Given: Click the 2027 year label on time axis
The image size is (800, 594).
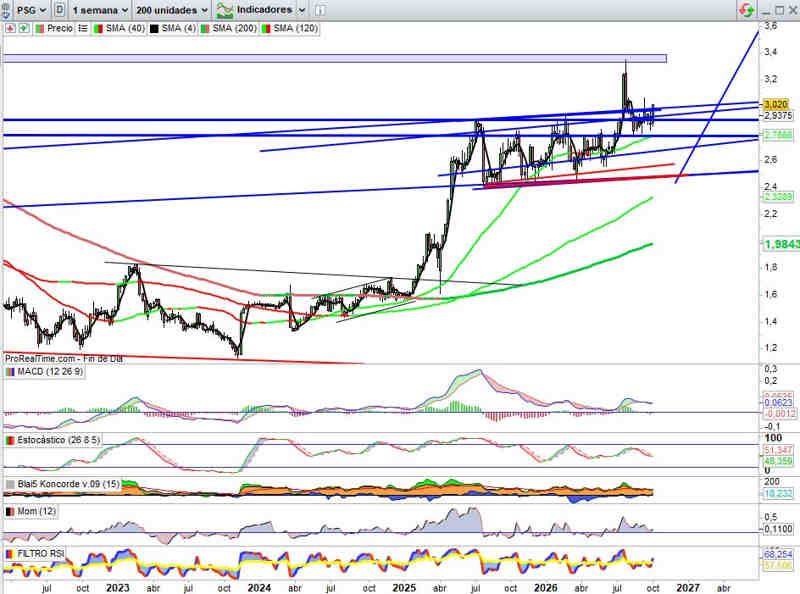Looking at the screenshot, I should [x=688, y=588].
